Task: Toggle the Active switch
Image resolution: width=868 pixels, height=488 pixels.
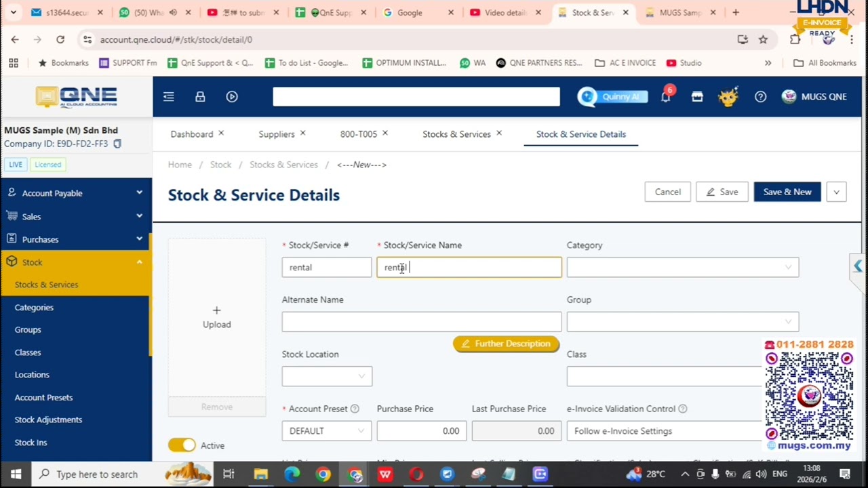Action: point(182,445)
